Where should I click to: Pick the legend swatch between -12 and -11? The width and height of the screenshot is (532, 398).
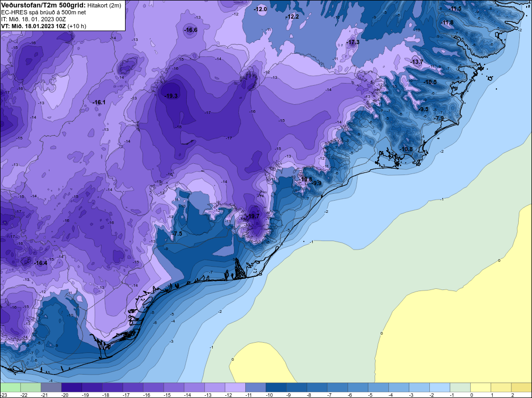[x=235, y=387]
